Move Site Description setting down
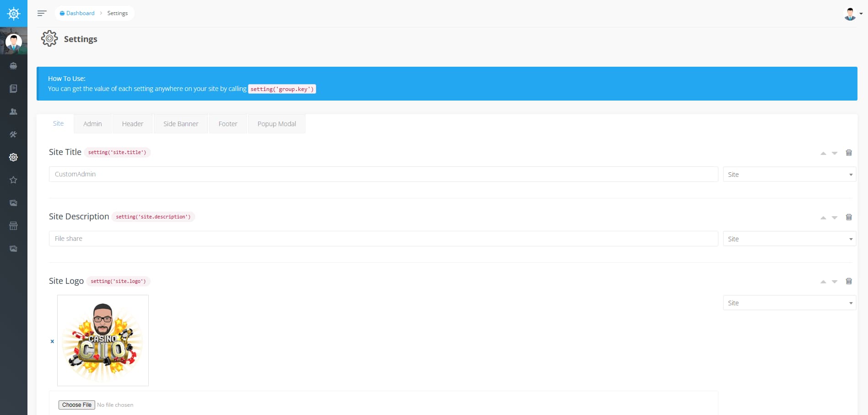 click(x=835, y=218)
